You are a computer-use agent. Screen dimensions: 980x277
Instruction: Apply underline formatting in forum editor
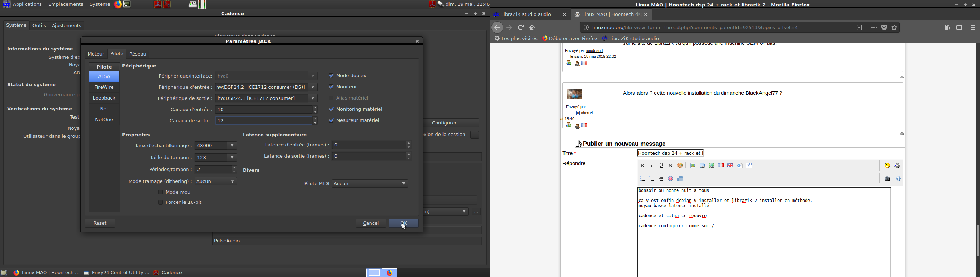click(661, 166)
